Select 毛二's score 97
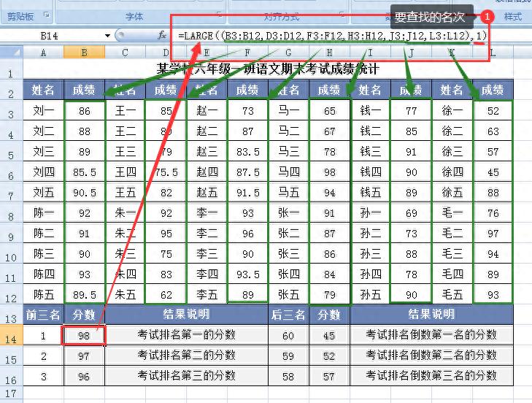The height and width of the screenshot is (403, 532). [x=493, y=233]
